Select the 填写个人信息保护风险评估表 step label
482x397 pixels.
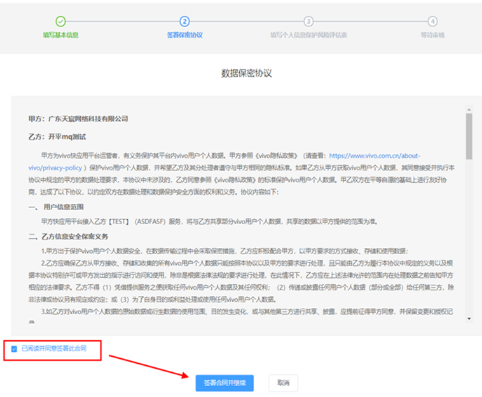(x=309, y=35)
